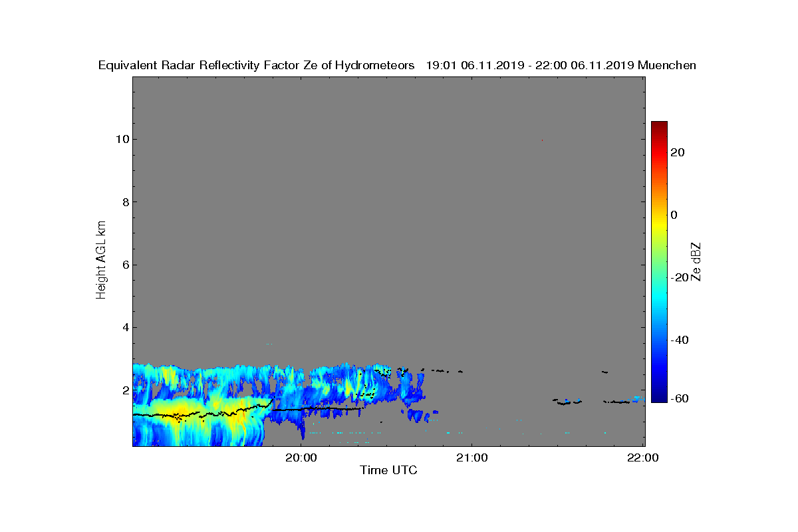Viewport: 798px width, 532px height.
Task: Click the colorbar value -40
Action: [x=679, y=340]
